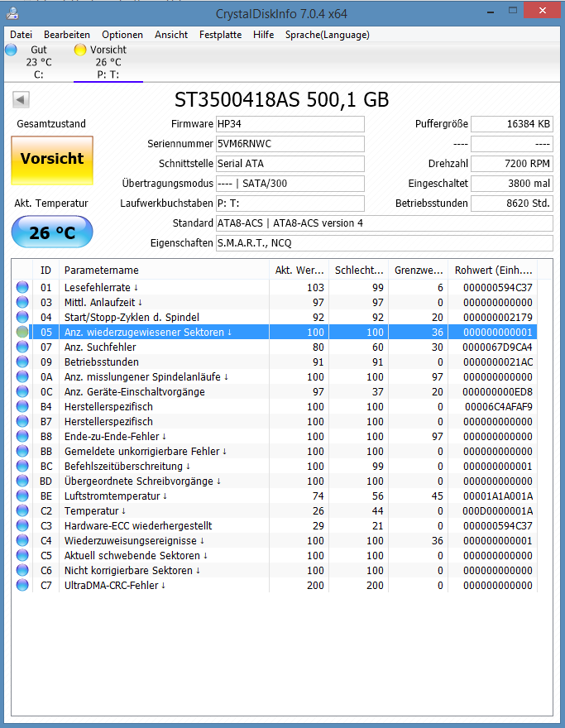Close the CrystalDiskInfo window
Viewport: 565px width, 728px height.
pyautogui.click(x=543, y=10)
